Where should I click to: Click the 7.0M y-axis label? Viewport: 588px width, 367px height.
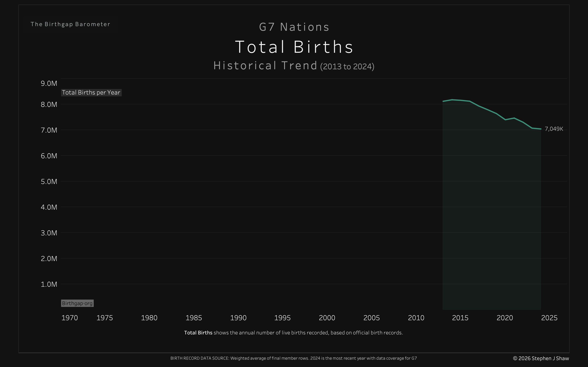tap(49, 130)
